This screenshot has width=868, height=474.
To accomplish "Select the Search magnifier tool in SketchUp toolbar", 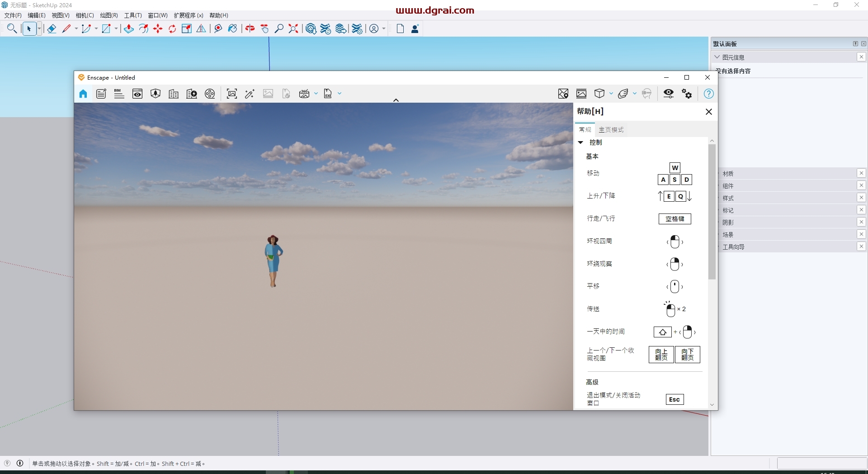I will point(12,29).
